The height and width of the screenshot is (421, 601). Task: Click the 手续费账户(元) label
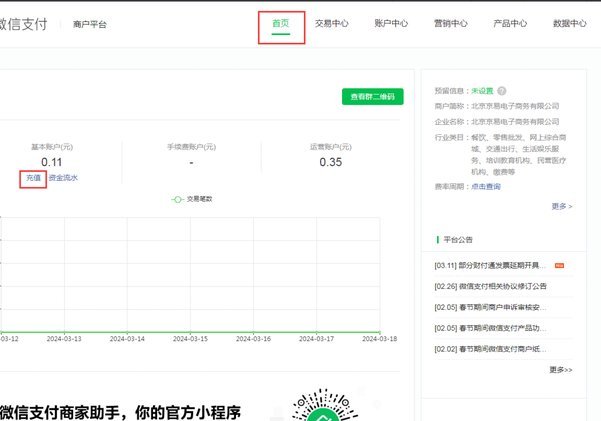tap(191, 147)
